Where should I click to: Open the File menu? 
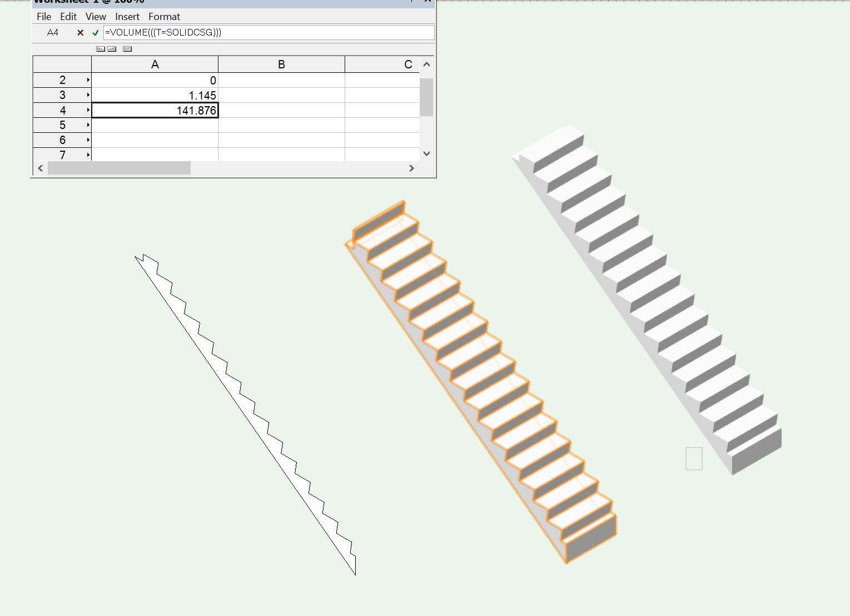[x=43, y=17]
